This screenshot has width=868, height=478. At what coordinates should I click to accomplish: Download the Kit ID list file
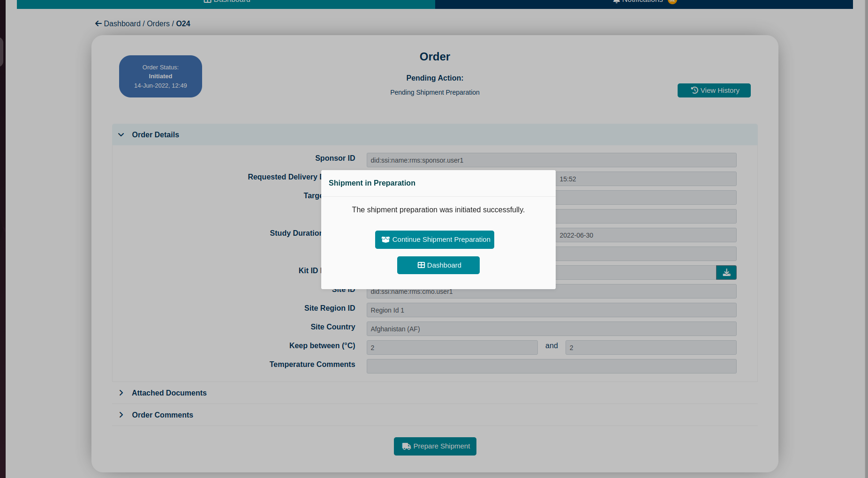(726, 272)
